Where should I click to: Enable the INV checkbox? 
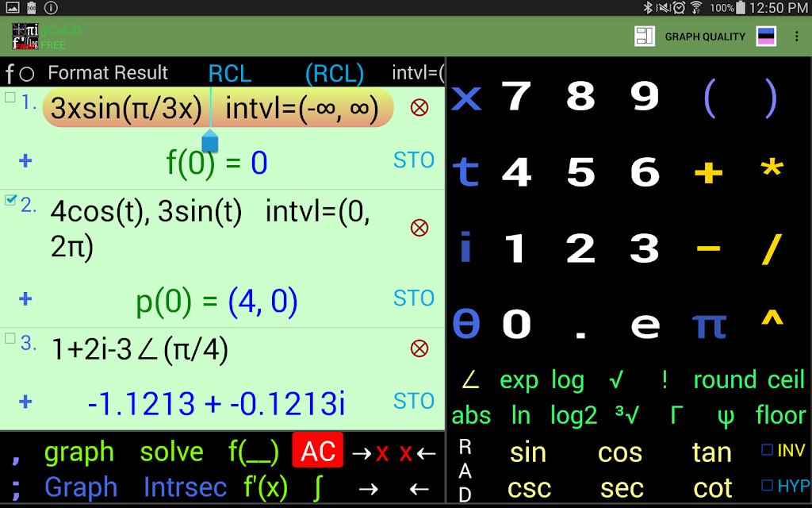[767, 450]
